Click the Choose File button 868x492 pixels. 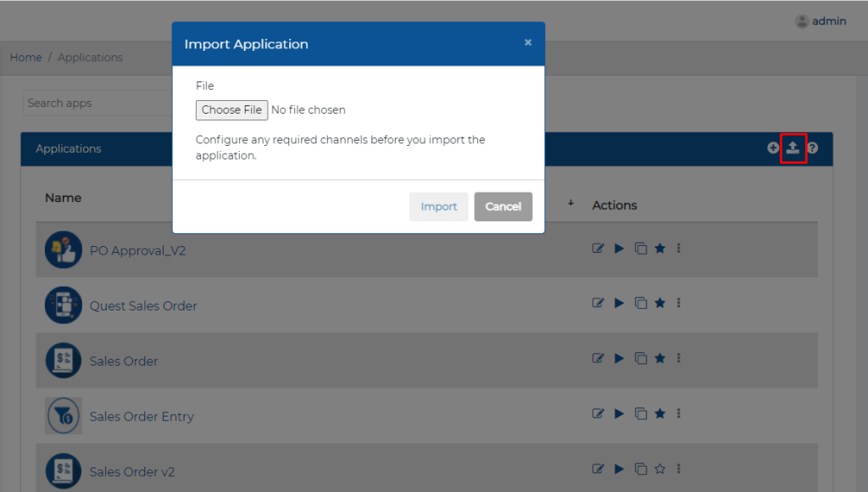[231, 109]
